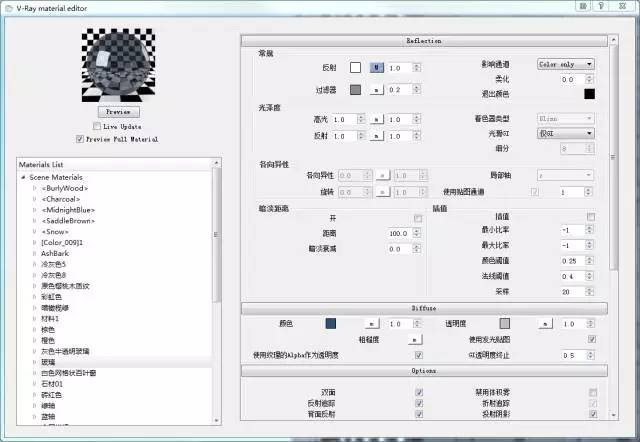Image resolution: width=640 pixels, height=442 pixels.
Task: Click the 柔化 stepper arrows
Action: click(x=589, y=79)
